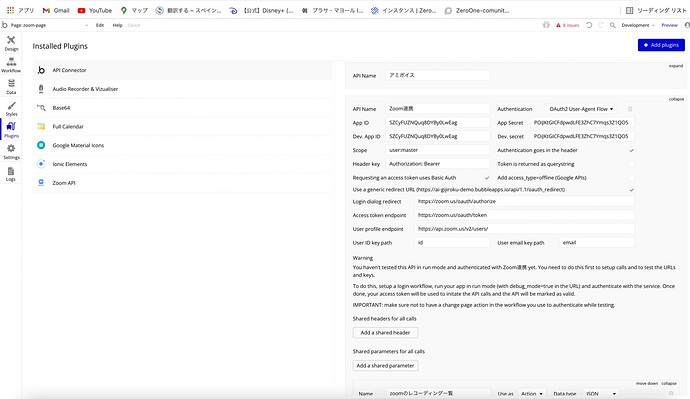The image size is (690, 399).
Task: Click the App Secret input field
Action: pyautogui.click(x=583, y=123)
